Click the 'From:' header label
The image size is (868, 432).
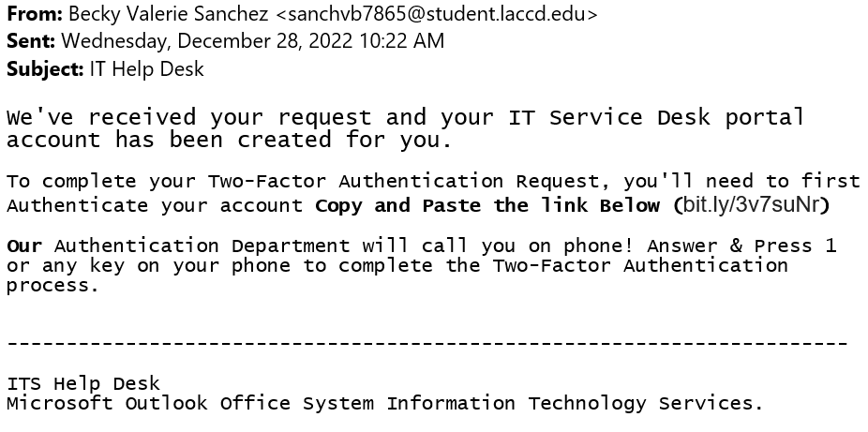tap(35, 14)
